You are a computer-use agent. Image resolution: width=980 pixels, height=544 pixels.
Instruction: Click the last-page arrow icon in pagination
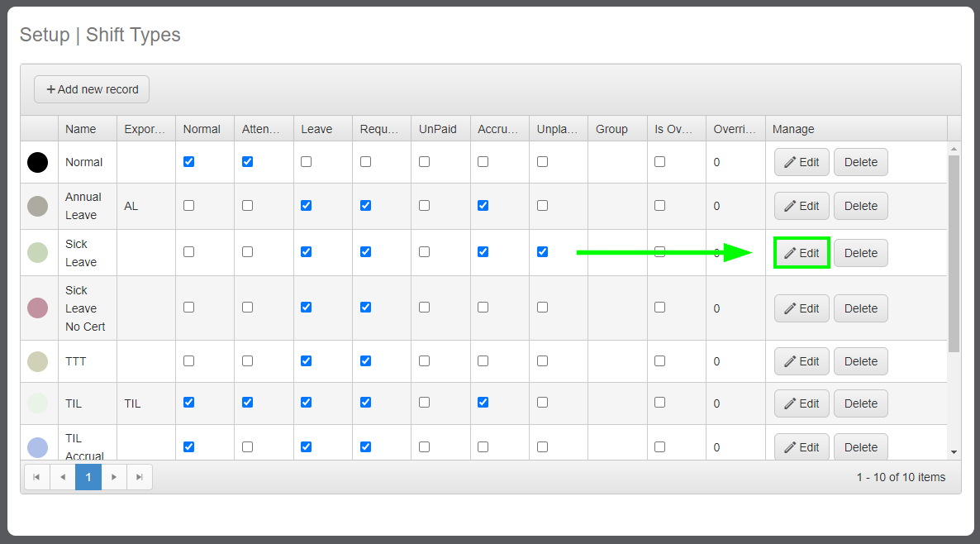(139, 477)
